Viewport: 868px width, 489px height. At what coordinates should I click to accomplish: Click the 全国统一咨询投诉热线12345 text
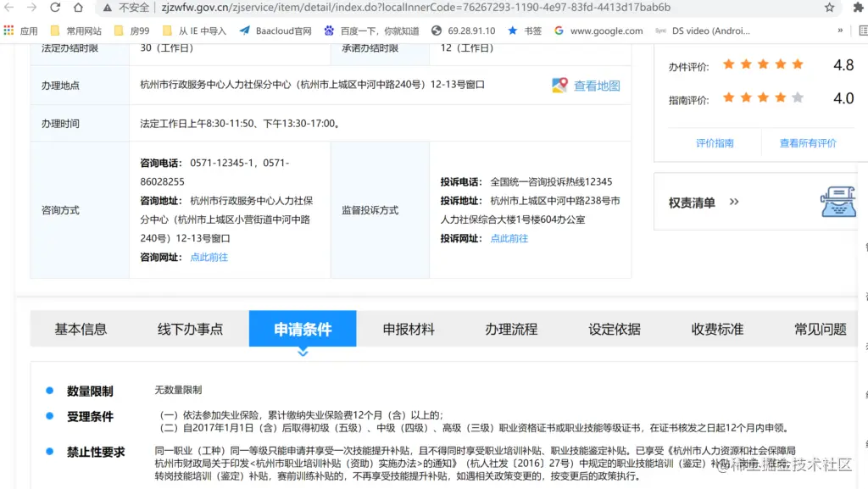point(551,182)
